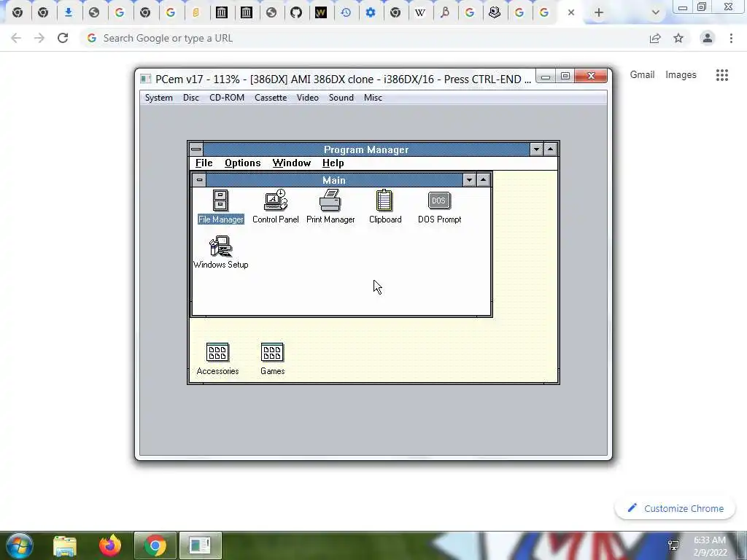Click the Program Manager title bar
The image size is (747, 560).
click(366, 149)
